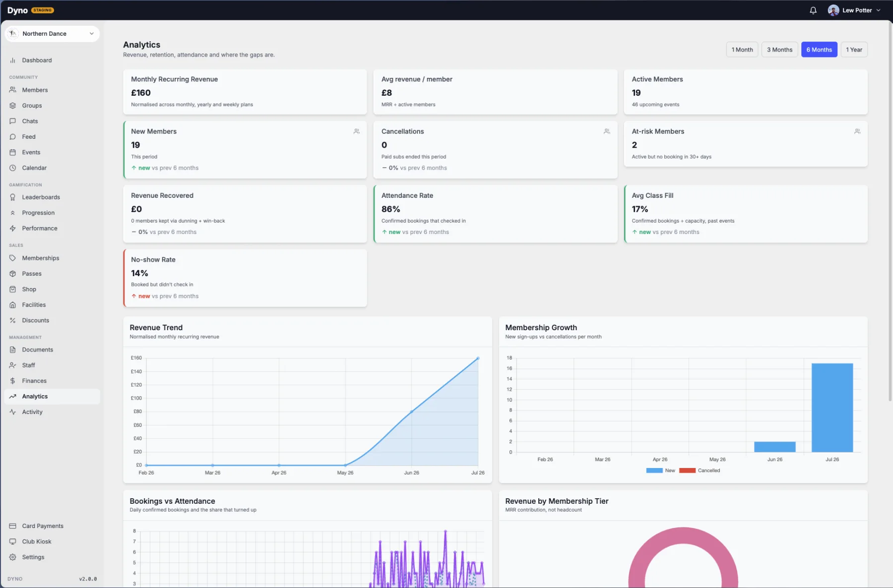Expand the Northern Dance organization dropdown
The height and width of the screenshot is (588, 893).
point(52,34)
